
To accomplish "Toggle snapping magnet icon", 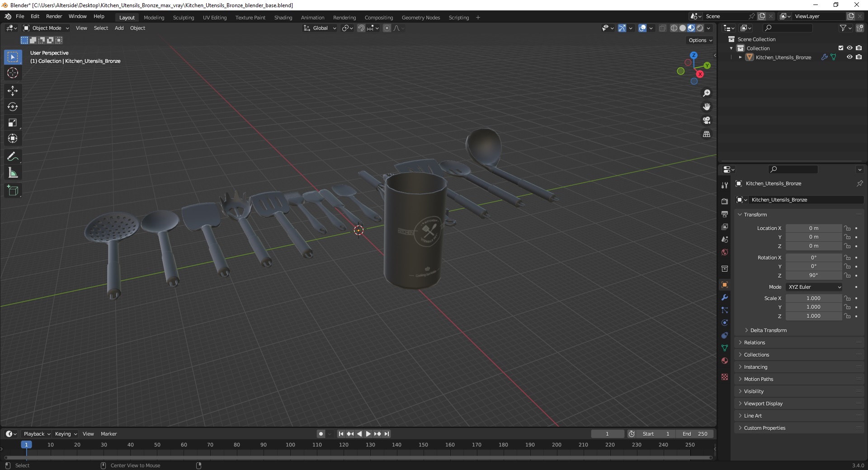I will [361, 28].
